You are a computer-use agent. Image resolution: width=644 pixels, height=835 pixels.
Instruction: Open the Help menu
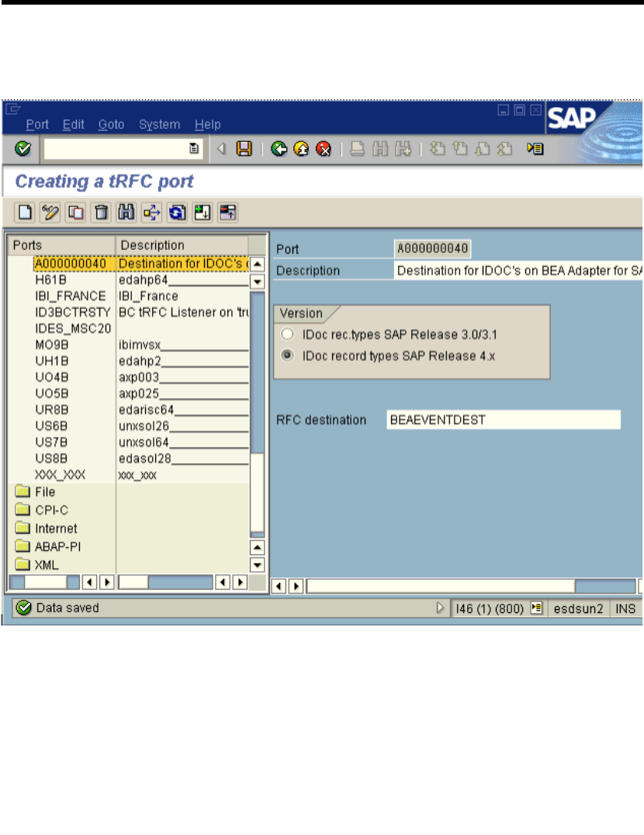click(x=208, y=125)
